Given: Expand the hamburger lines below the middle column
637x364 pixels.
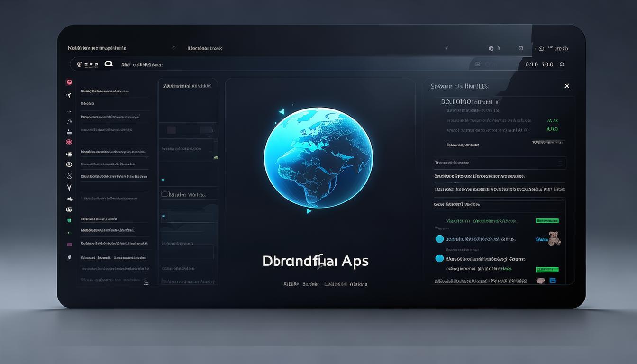Looking at the screenshot, I should (146, 283).
